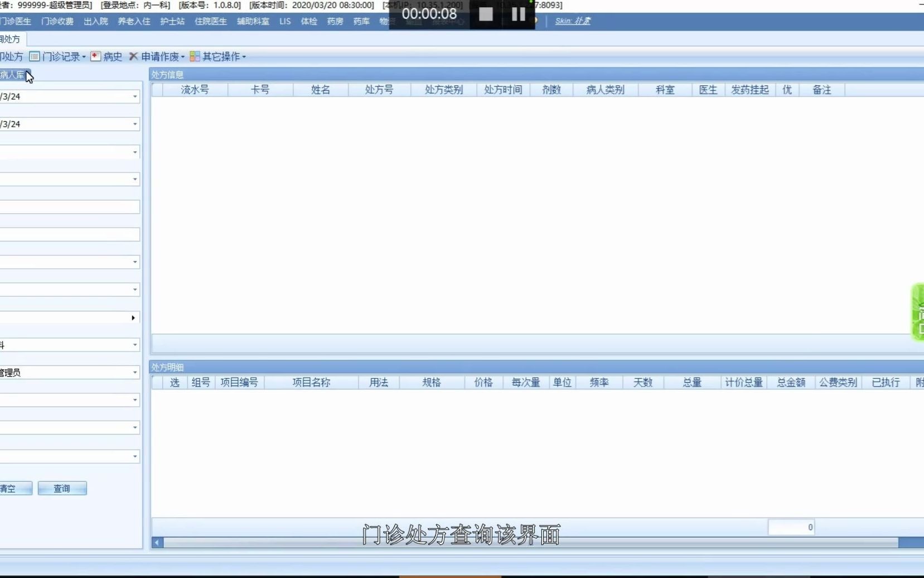Viewport: 924px width, 578px height.
Task: Click the 医生 column header
Action: pyautogui.click(x=708, y=90)
